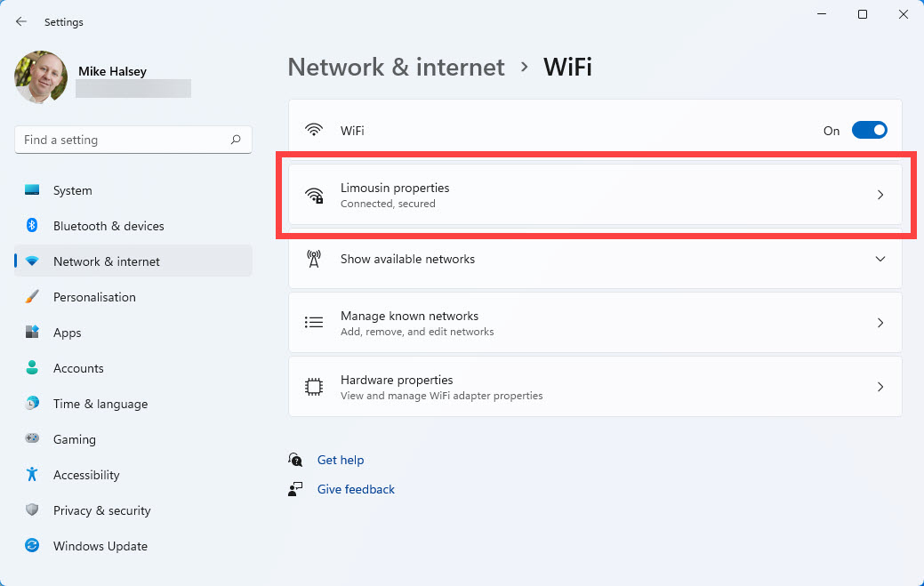This screenshot has width=924, height=586.
Task: Click the Personalisation paintbrush icon
Action: [x=32, y=297]
